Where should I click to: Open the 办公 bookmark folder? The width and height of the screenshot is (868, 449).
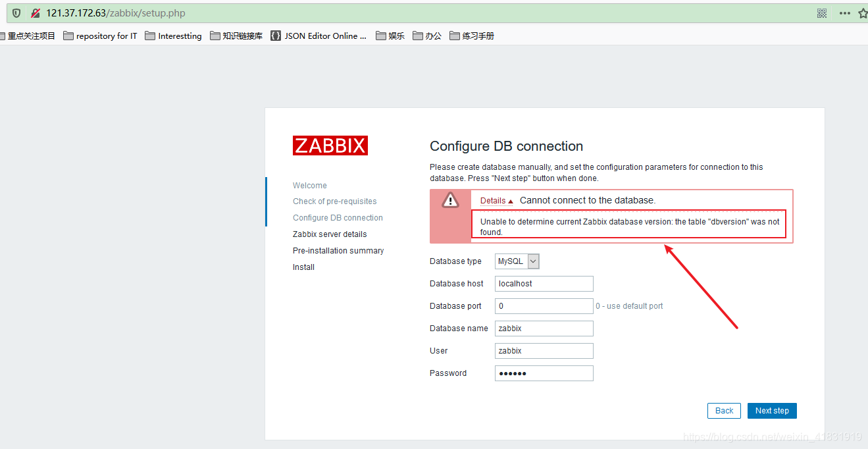tap(427, 36)
